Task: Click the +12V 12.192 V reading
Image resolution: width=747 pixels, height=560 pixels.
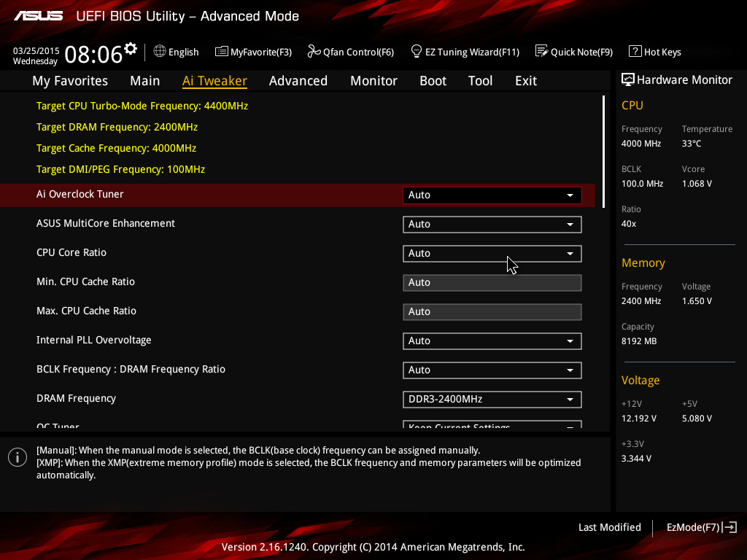Action: tap(639, 418)
